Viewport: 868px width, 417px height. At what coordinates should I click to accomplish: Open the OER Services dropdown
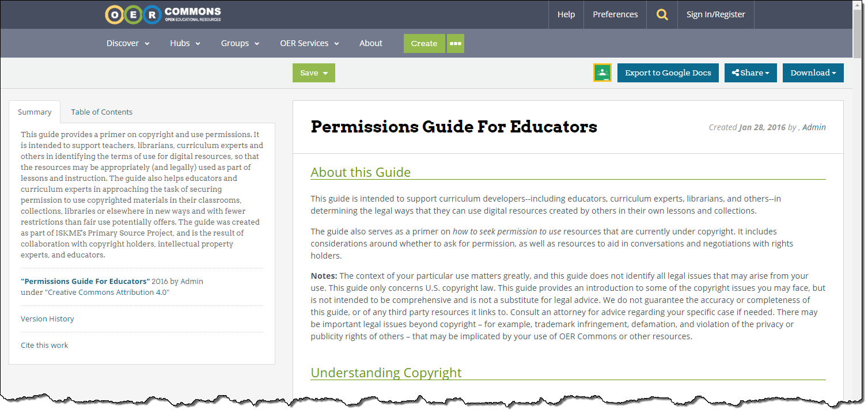point(309,43)
